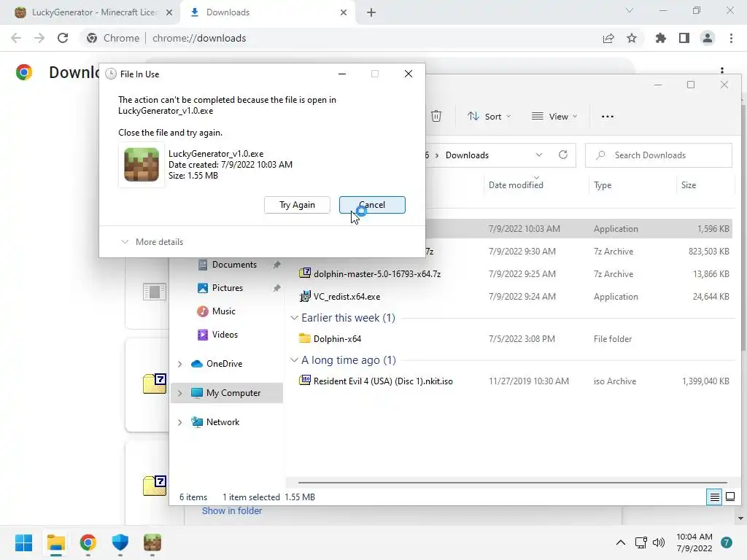
Task: Select the Dolphin-x64 folder
Action: point(337,339)
